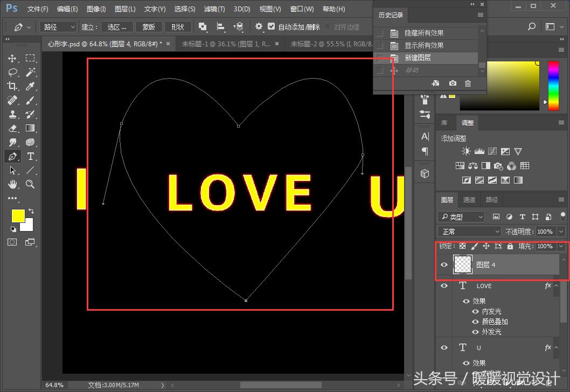Viewport: 570px width, 392px height.
Task: Select the Eraser tool
Action: pos(12,128)
